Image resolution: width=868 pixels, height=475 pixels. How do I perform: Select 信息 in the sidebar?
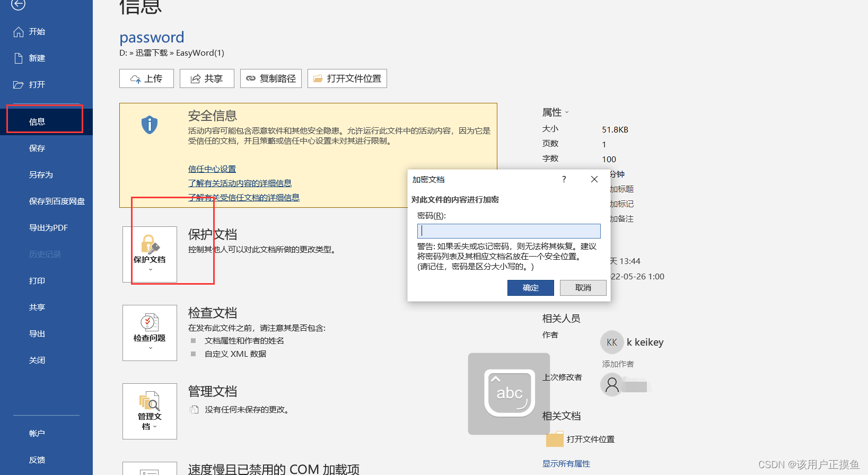coord(46,122)
